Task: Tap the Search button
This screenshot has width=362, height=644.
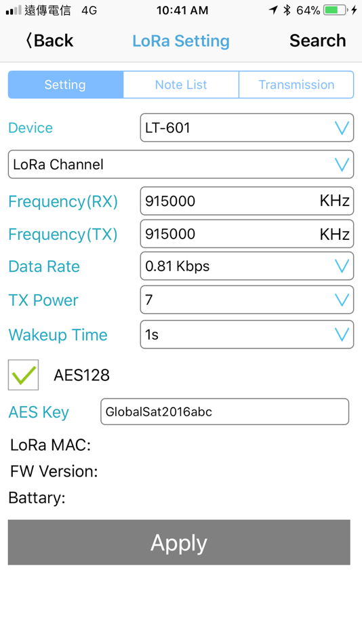Action: (318, 41)
